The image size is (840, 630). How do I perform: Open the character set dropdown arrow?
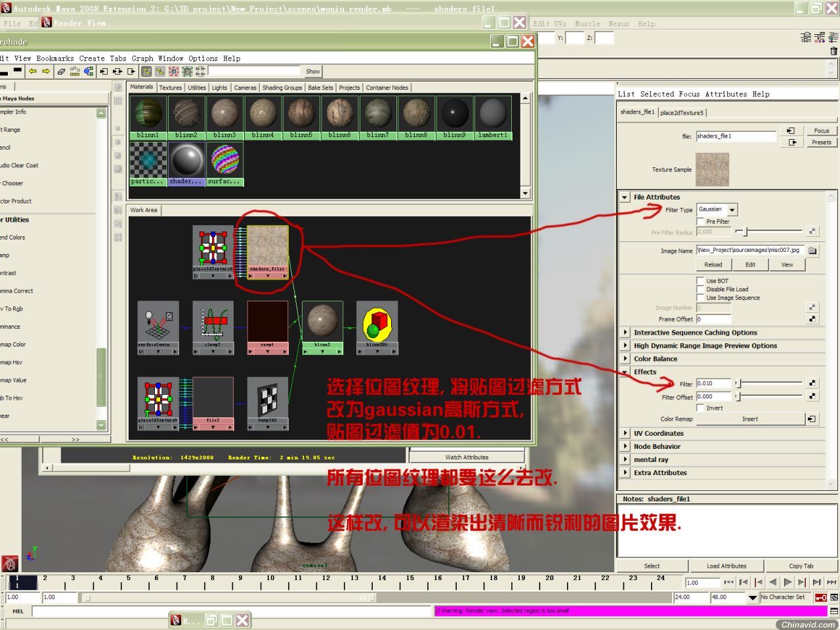[x=752, y=598]
